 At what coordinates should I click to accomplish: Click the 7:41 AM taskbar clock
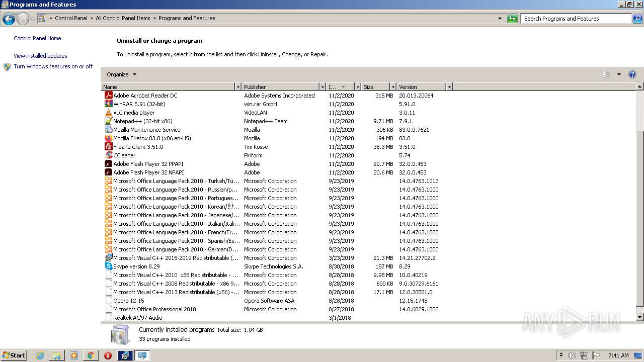618,355
